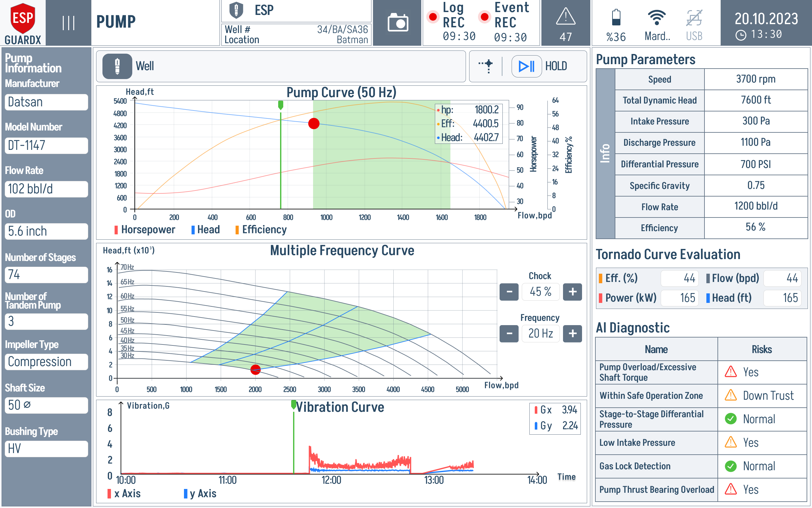Click the red operating point on Pump Curve
The width and height of the screenshot is (812, 508).
point(314,124)
